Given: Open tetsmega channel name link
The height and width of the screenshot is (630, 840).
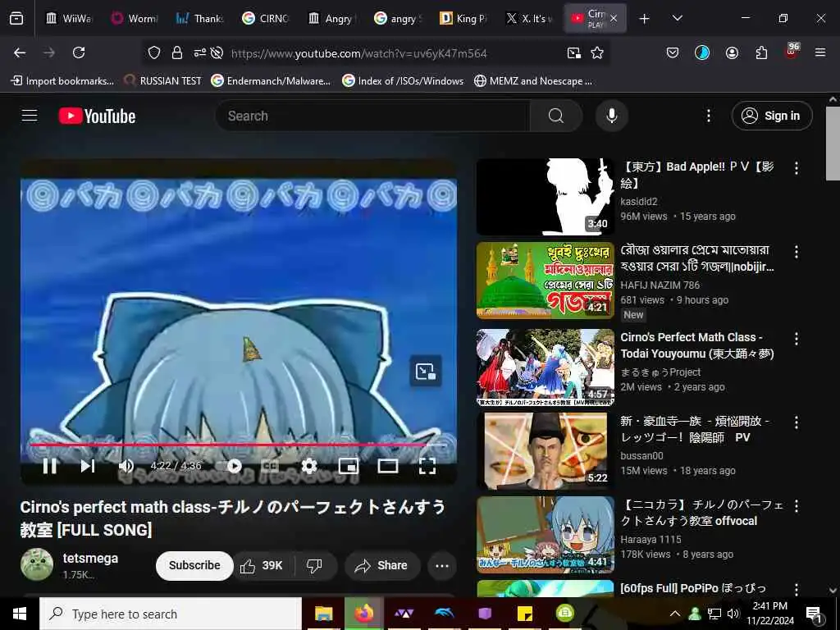Looking at the screenshot, I should pyautogui.click(x=90, y=558).
